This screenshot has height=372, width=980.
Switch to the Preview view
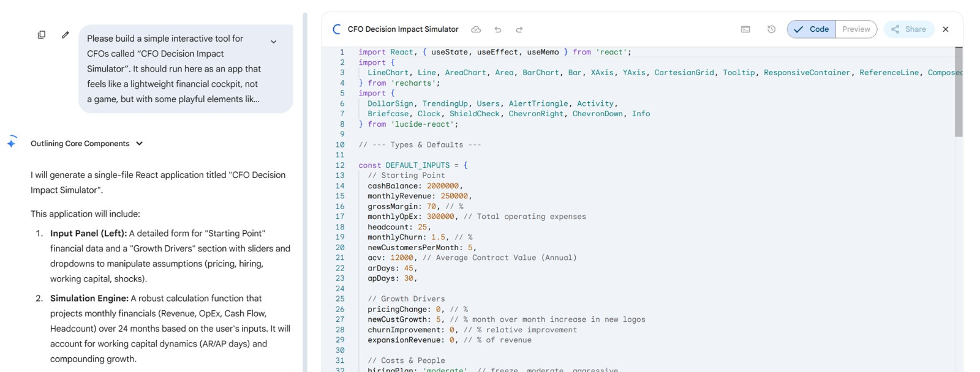(856, 29)
